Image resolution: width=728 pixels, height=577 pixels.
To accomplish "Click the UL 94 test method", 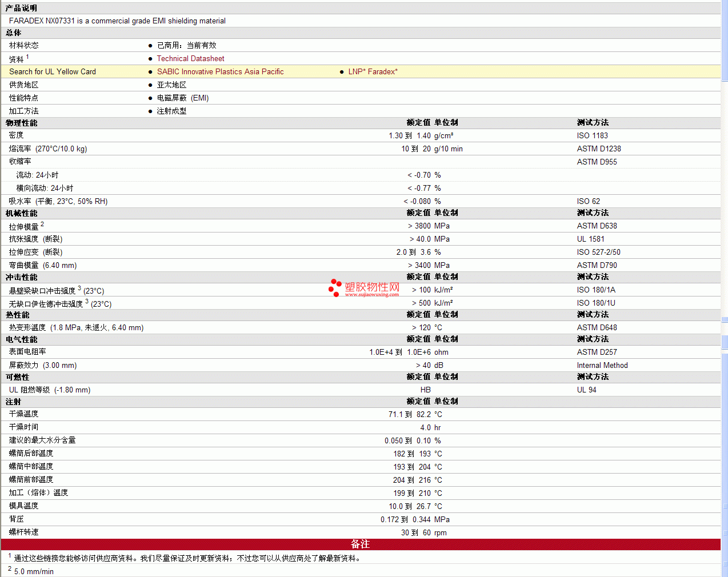I will click(x=587, y=390).
